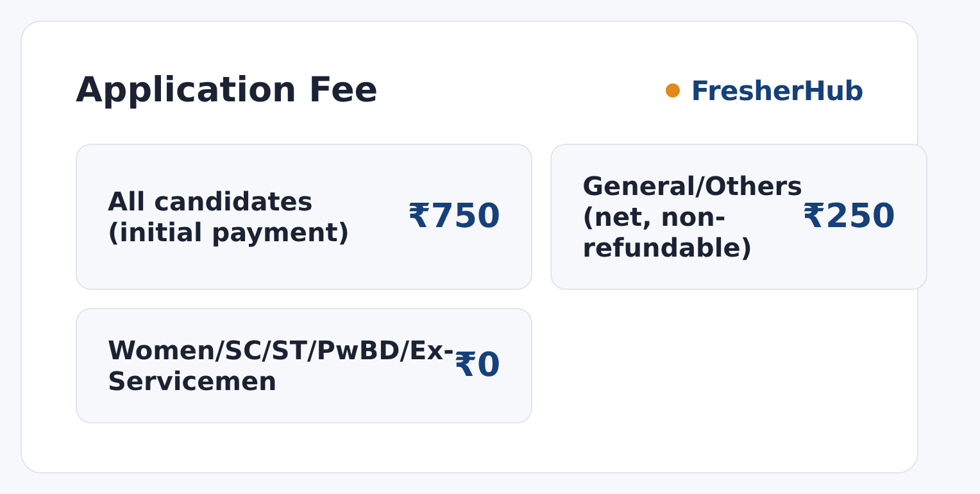Click the digits 750 in the first card

(x=466, y=216)
